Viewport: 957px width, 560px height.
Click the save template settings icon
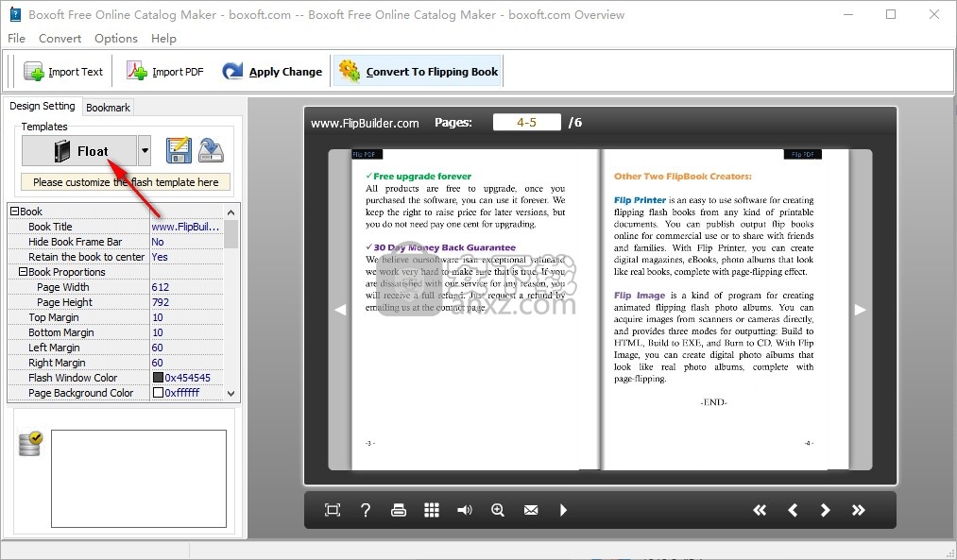tap(179, 151)
